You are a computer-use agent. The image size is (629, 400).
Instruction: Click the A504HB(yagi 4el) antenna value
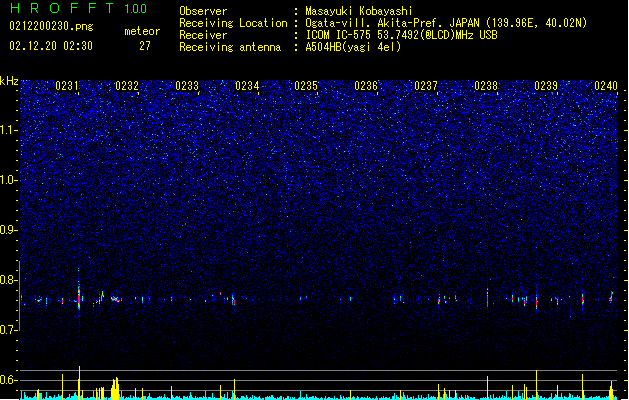tap(353, 47)
